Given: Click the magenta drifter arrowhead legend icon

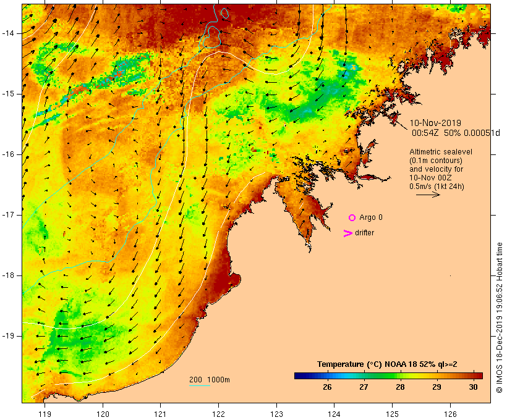Looking at the screenshot, I should tap(347, 233).
